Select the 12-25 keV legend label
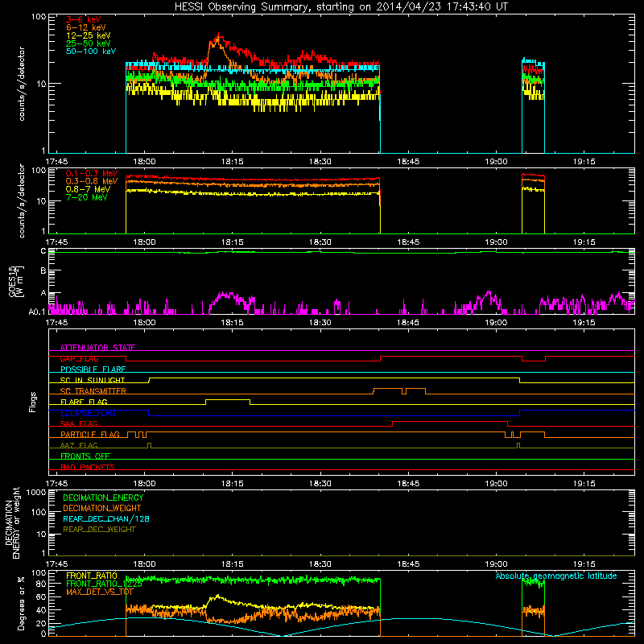Viewport: 644px width, 644px height. click(89, 35)
